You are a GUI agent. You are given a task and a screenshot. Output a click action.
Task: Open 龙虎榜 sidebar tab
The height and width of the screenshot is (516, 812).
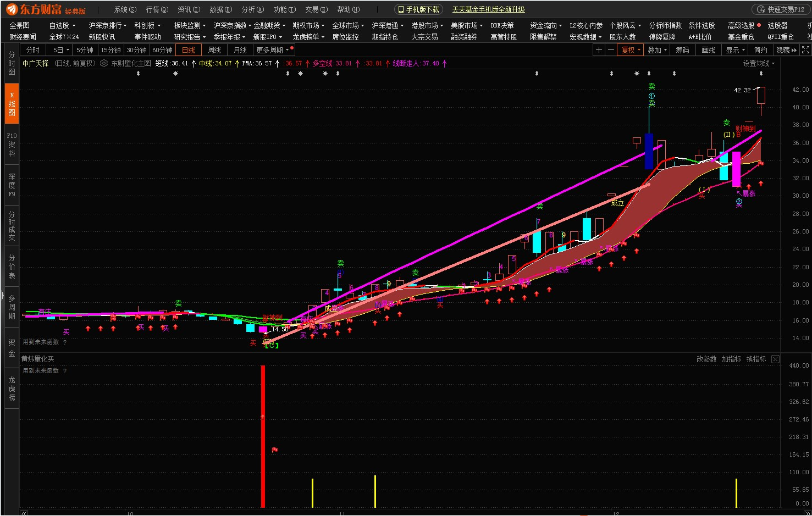point(12,389)
